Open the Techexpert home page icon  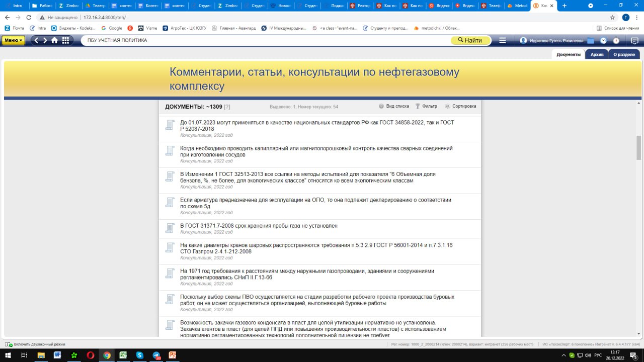[54, 40]
